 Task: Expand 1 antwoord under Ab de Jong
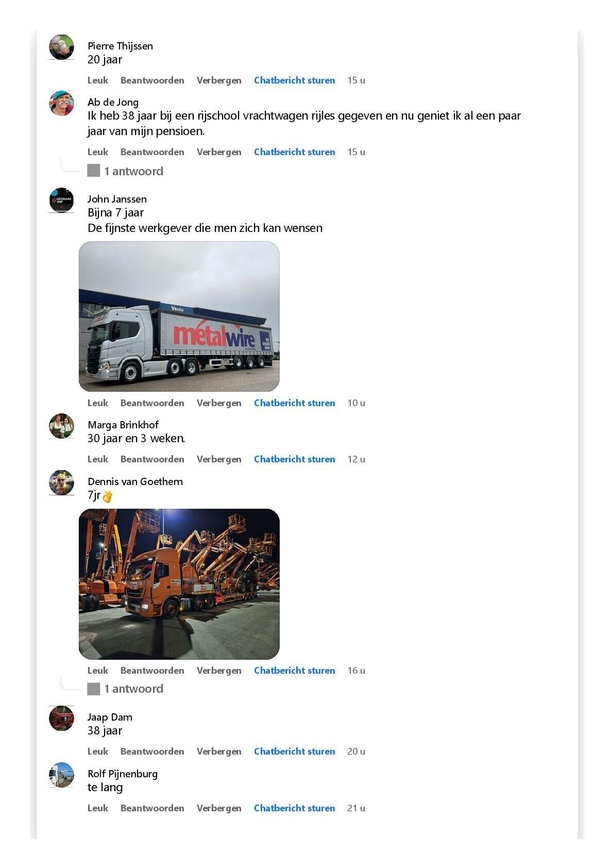tap(133, 171)
